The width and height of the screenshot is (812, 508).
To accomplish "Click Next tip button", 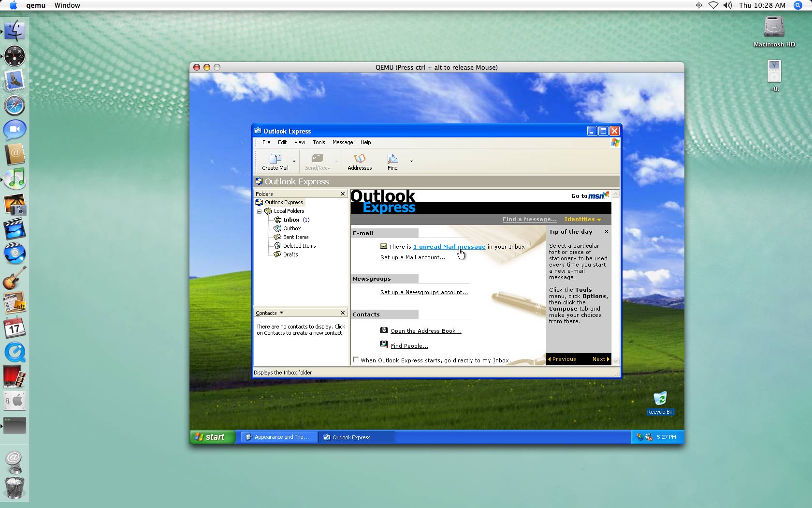I will [600, 359].
